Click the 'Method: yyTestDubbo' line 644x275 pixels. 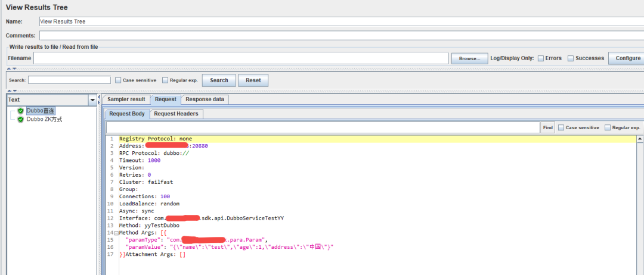coord(149,226)
